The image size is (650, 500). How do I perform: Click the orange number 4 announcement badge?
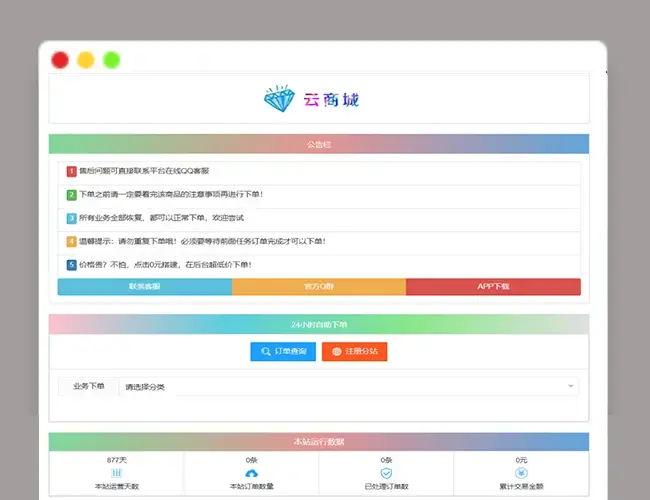tap(72, 241)
